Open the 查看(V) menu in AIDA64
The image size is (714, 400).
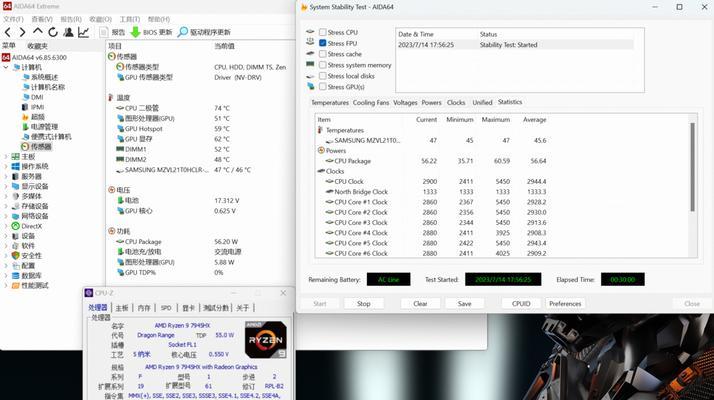[x=42, y=19]
